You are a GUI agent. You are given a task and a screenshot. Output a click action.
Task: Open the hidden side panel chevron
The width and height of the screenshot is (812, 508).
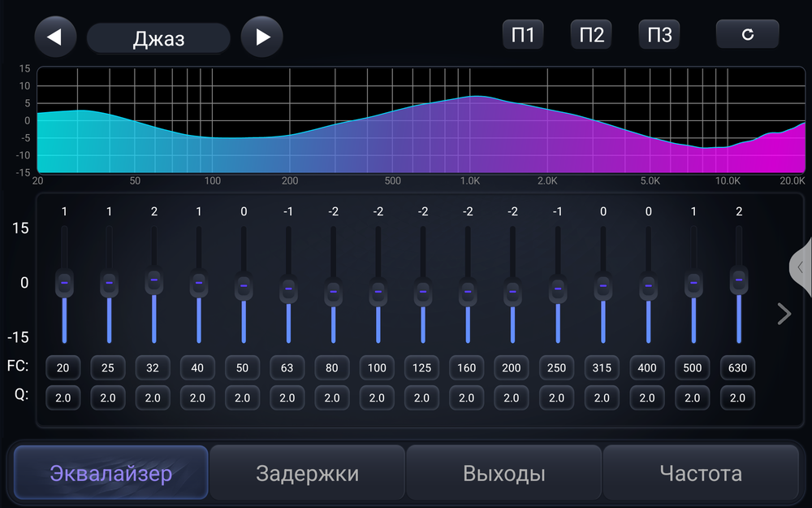pos(801,267)
